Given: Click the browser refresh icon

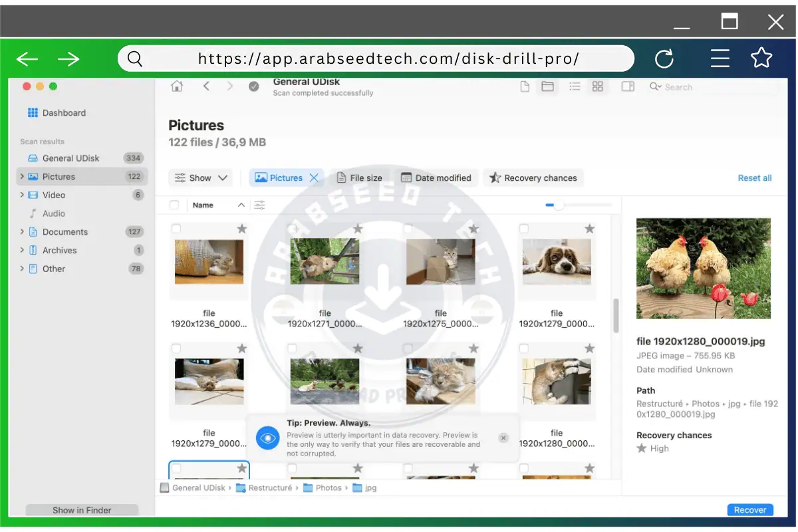Looking at the screenshot, I should [x=664, y=59].
